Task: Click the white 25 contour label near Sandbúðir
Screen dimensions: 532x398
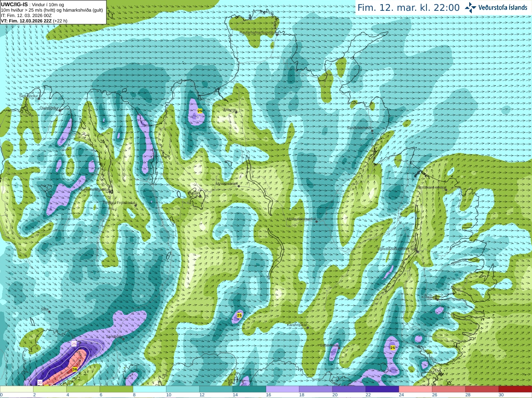Action: coord(74,344)
